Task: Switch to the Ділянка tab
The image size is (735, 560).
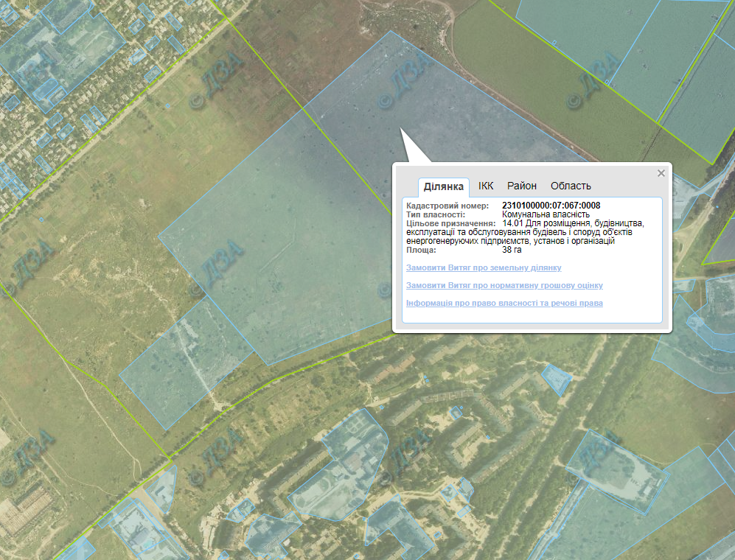Action: (444, 186)
